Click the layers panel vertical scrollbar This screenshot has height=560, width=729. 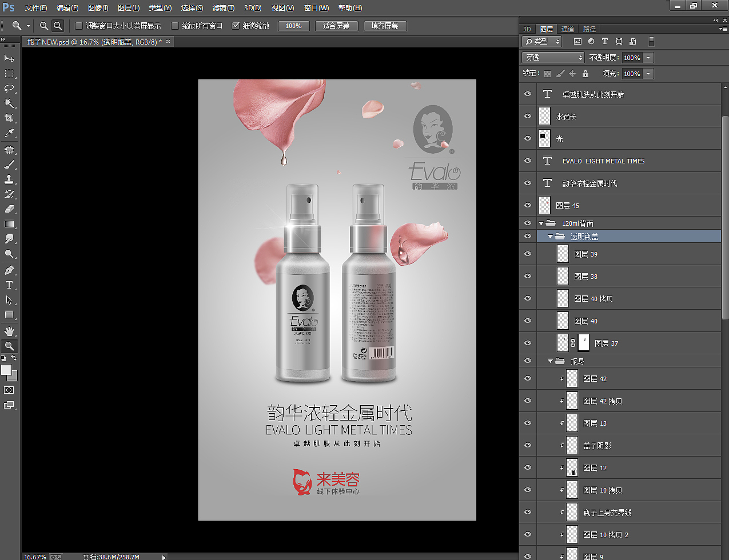725,217
